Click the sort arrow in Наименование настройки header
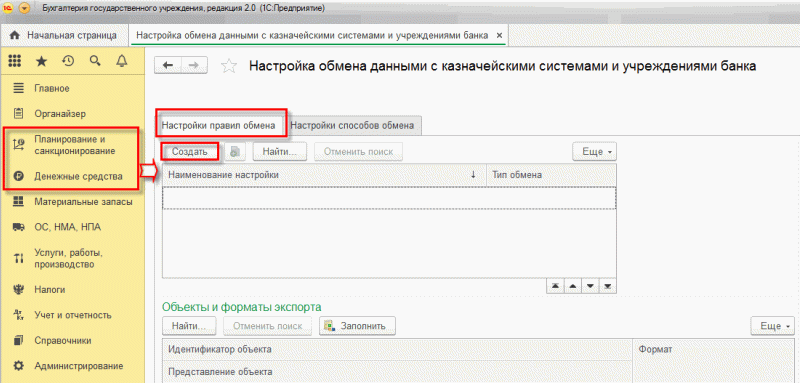800x383 pixels. point(473,175)
